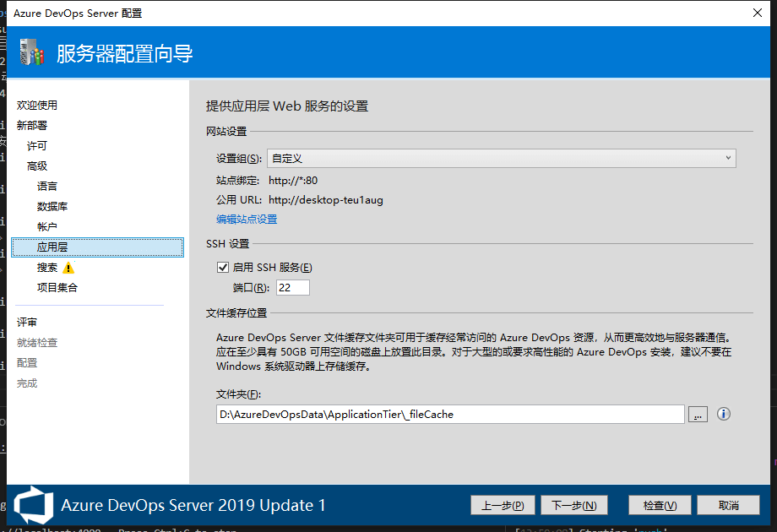The image size is (777, 532).
Task: Browse for file cache folder with ... button
Action: 698,415
